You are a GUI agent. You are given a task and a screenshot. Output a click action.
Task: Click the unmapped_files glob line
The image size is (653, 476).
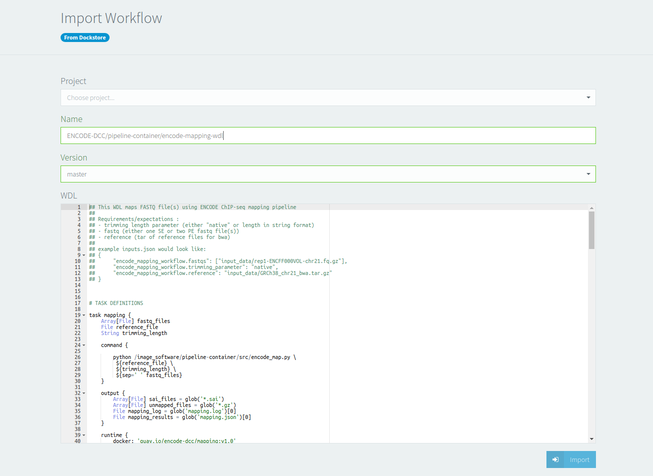[174, 405]
